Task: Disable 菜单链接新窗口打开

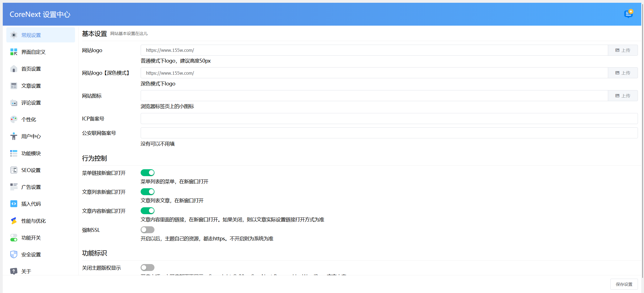Action: tap(148, 172)
